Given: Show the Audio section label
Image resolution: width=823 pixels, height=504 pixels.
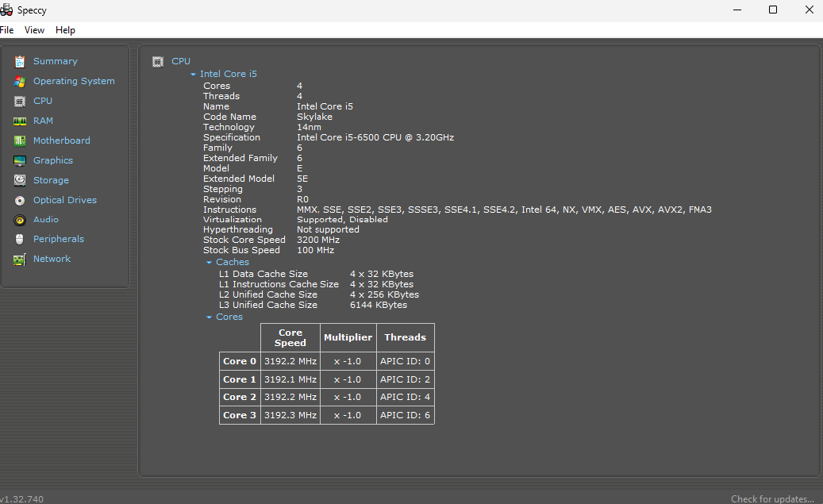Looking at the screenshot, I should (46, 219).
